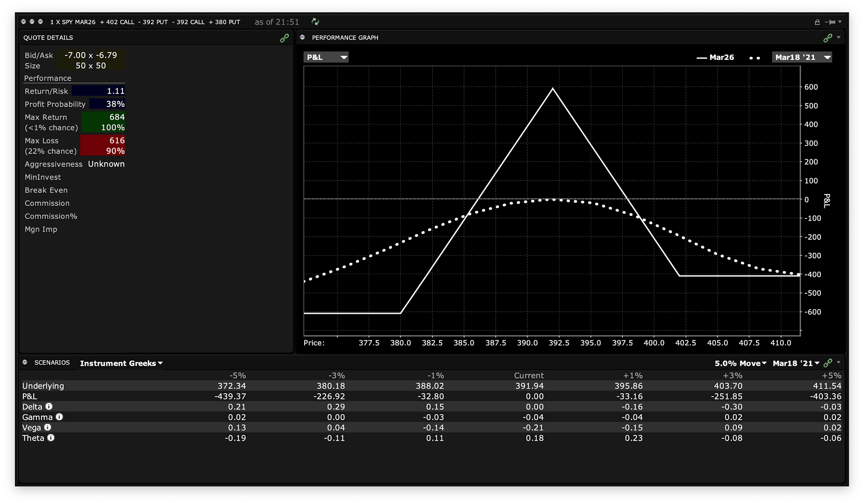This screenshot has width=864, height=504.
Task: Click the peak of the P&L graph line
Action: tap(553, 89)
